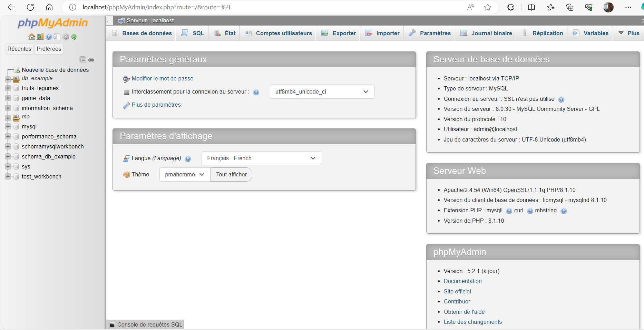Click Modifier le mot de passe link
644x330 pixels.
point(162,79)
